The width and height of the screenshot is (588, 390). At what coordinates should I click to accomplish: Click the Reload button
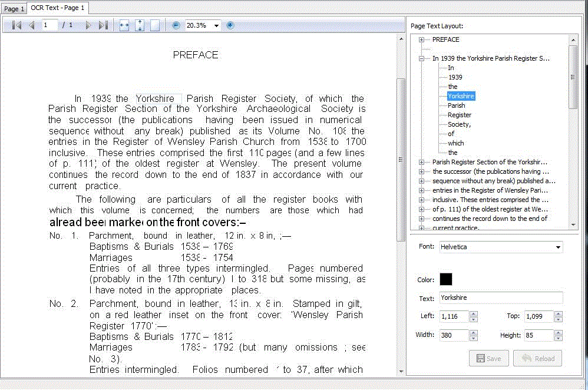click(x=537, y=358)
